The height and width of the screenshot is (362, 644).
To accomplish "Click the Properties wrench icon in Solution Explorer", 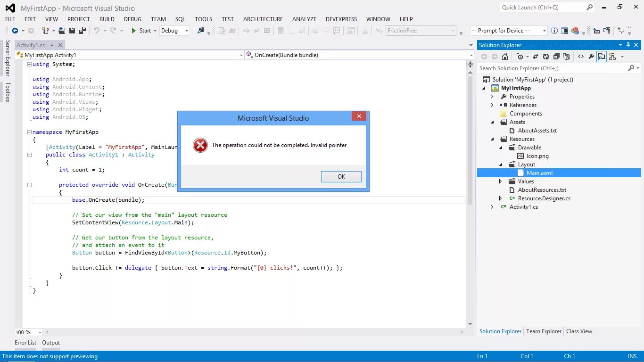I will click(x=591, y=57).
